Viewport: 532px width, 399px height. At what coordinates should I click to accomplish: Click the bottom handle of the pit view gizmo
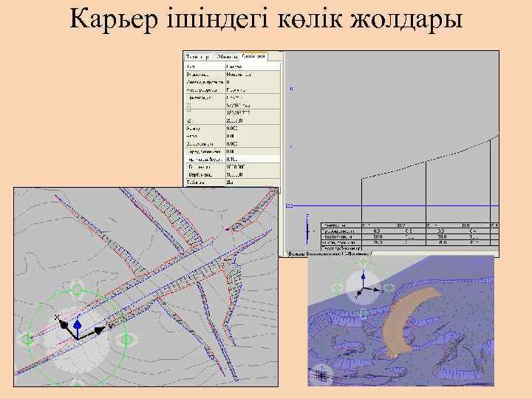(x=363, y=313)
